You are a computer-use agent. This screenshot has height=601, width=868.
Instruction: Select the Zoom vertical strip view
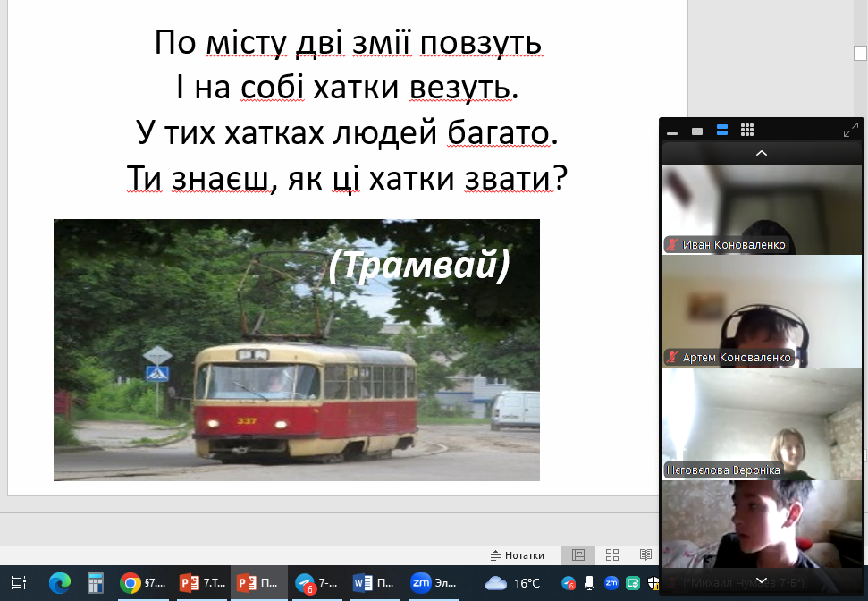tap(722, 131)
